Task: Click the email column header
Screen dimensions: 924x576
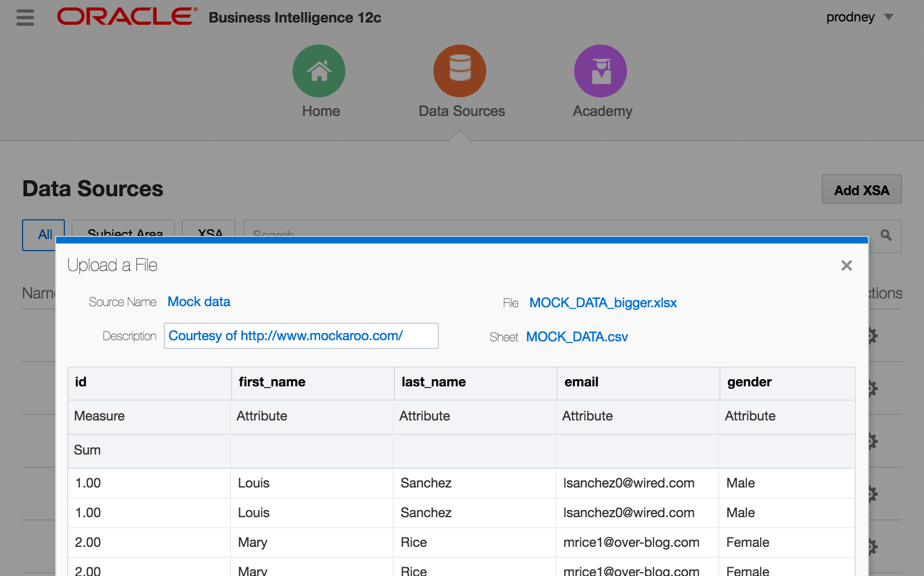Action: tap(581, 382)
